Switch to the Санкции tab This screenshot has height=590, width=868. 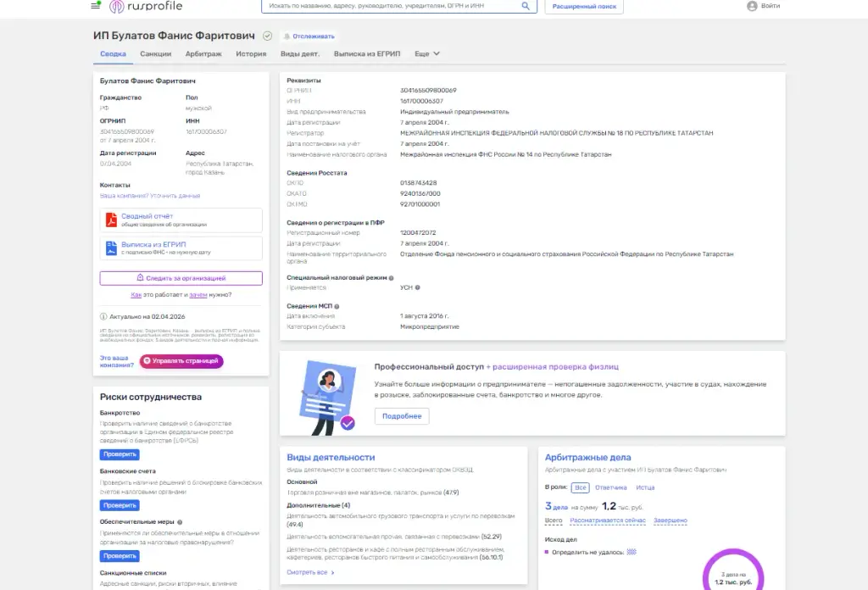coord(156,53)
